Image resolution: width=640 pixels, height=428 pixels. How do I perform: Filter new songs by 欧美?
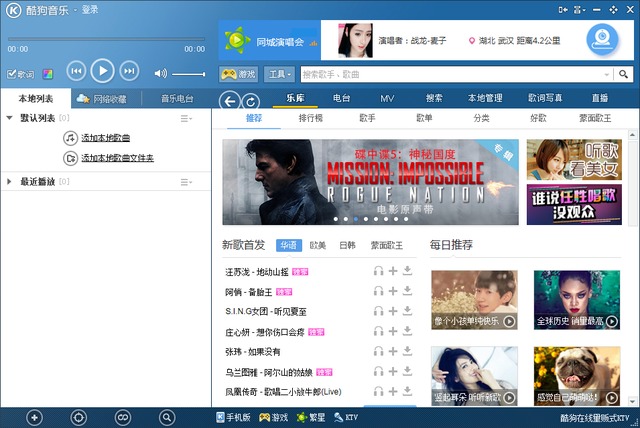(318, 245)
